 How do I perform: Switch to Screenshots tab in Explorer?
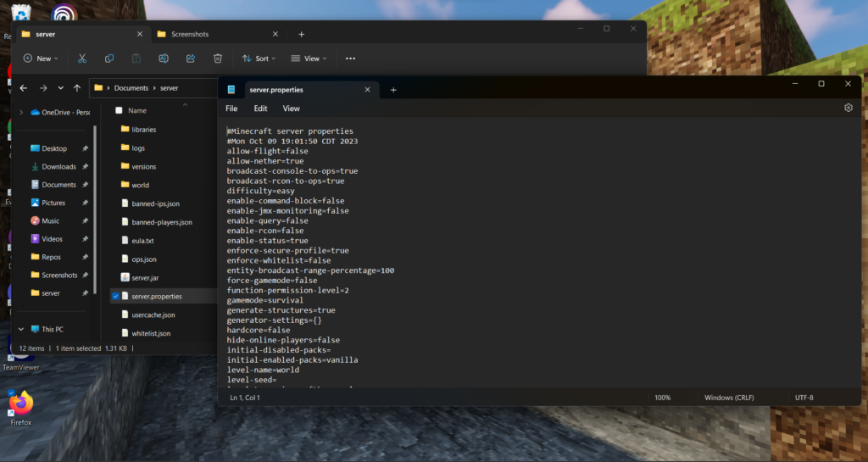tap(190, 34)
